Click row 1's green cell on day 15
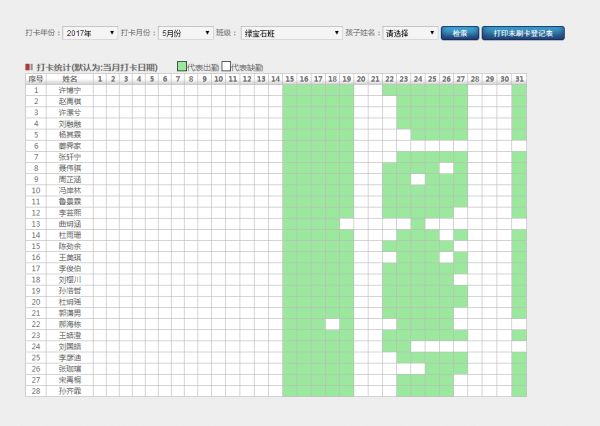Screen dimensions: 600x426 pos(290,90)
